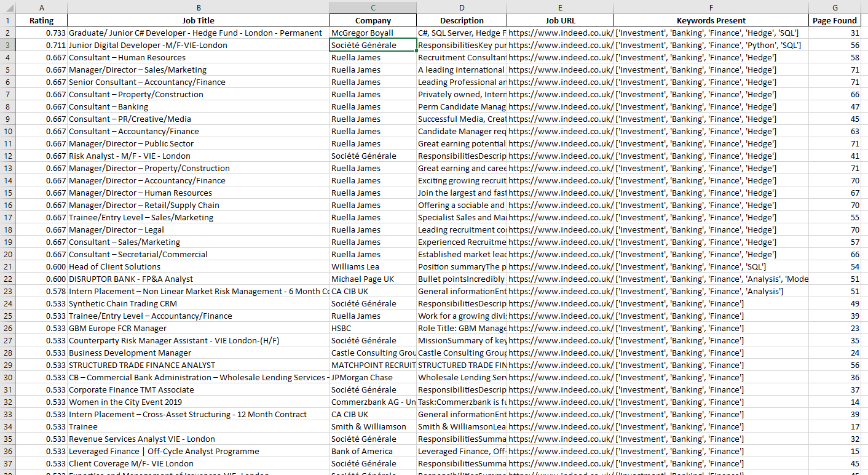Select row 2 header number
Viewport: 868px width, 475px height.
[7, 33]
